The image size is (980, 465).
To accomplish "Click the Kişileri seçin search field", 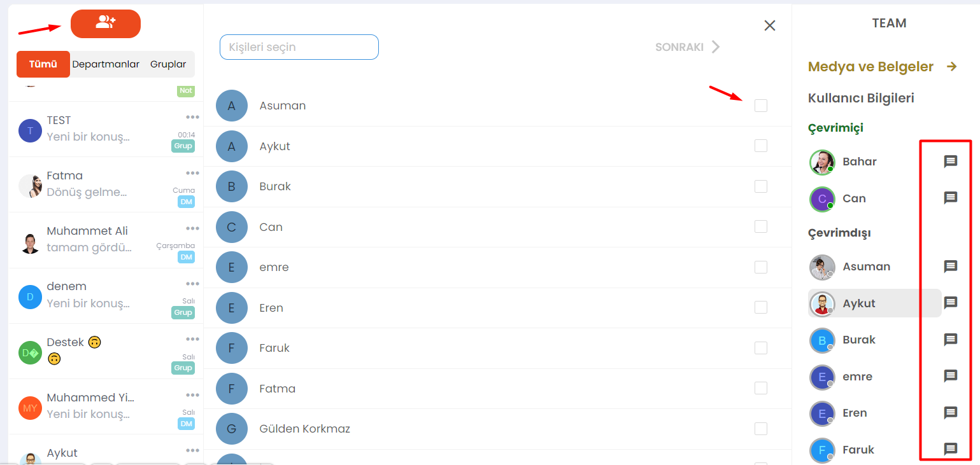I will (x=299, y=47).
